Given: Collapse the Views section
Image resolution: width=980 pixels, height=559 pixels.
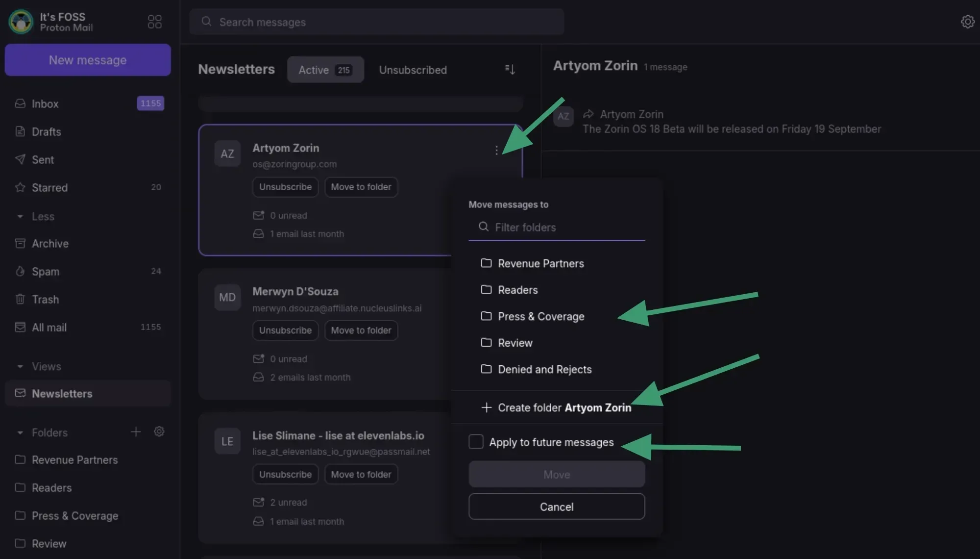Looking at the screenshot, I should coord(20,366).
